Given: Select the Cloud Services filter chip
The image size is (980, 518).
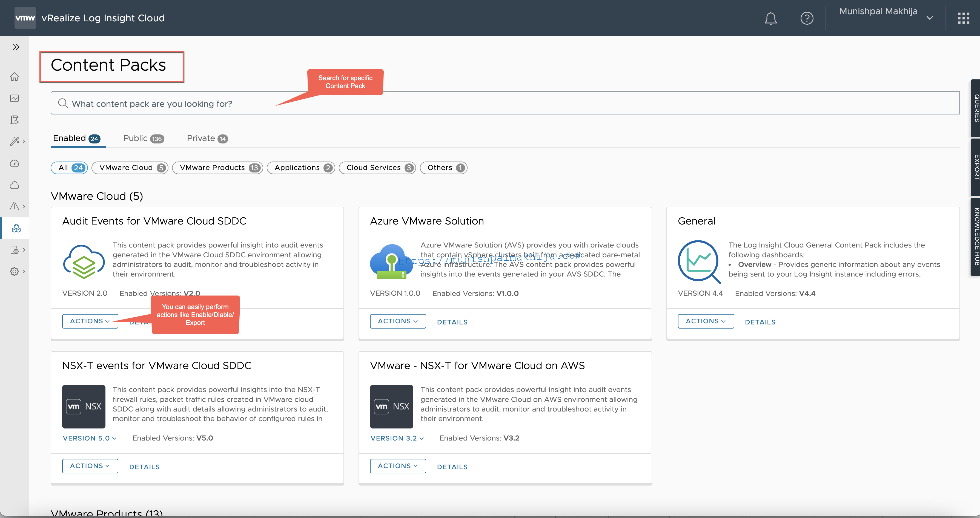Looking at the screenshot, I should (x=377, y=168).
